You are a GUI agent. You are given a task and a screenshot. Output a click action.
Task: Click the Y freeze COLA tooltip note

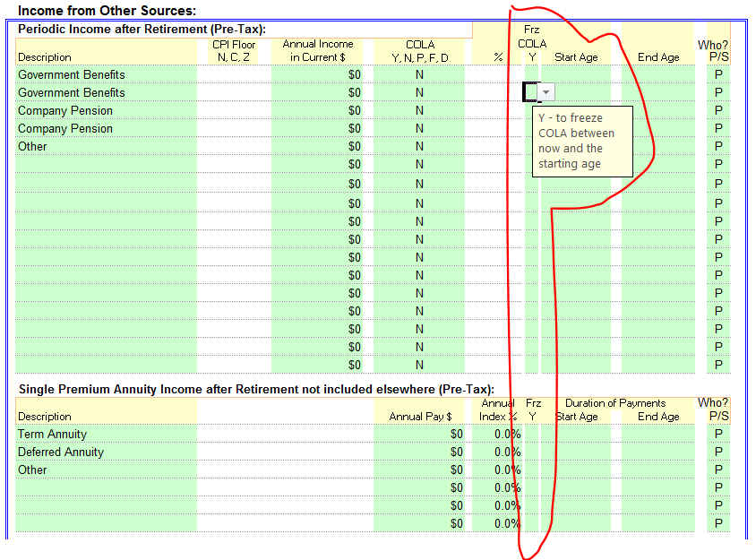pos(581,141)
